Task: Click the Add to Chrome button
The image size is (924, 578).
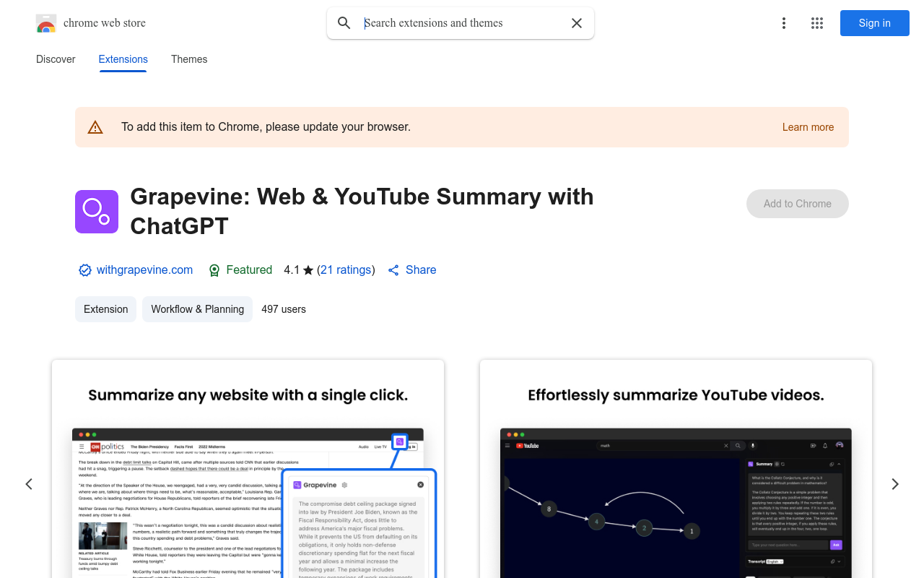Action: click(798, 204)
